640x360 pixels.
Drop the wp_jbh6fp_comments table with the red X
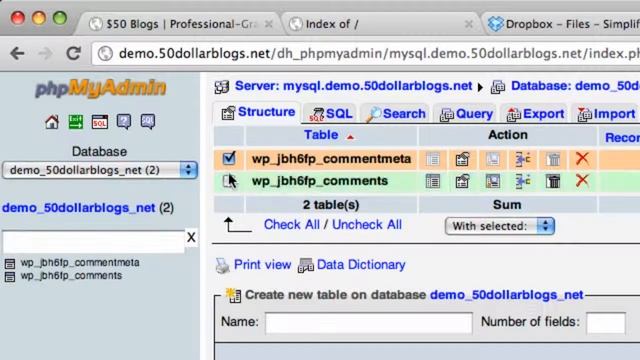[582, 180]
